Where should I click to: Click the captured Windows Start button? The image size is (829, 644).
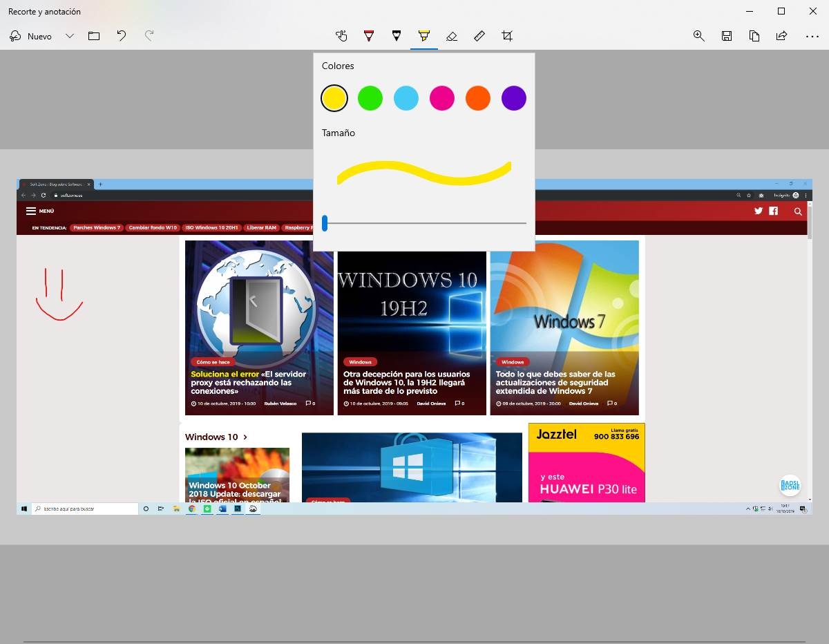click(24, 509)
